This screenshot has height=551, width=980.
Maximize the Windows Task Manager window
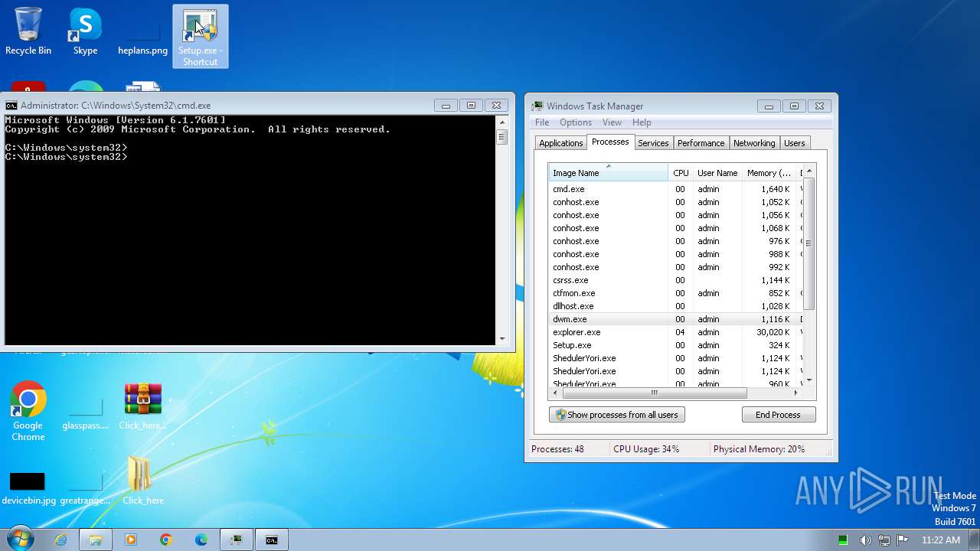tap(794, 106)
